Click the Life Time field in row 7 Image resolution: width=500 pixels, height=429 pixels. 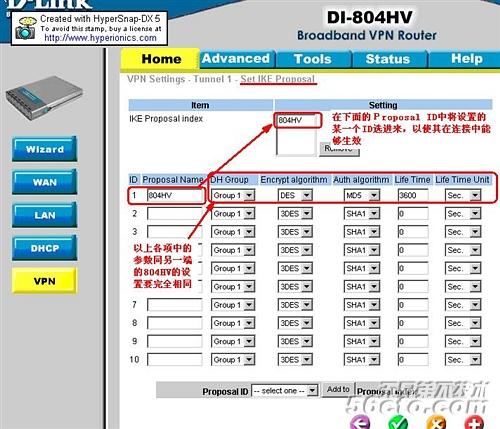[413, 305]
